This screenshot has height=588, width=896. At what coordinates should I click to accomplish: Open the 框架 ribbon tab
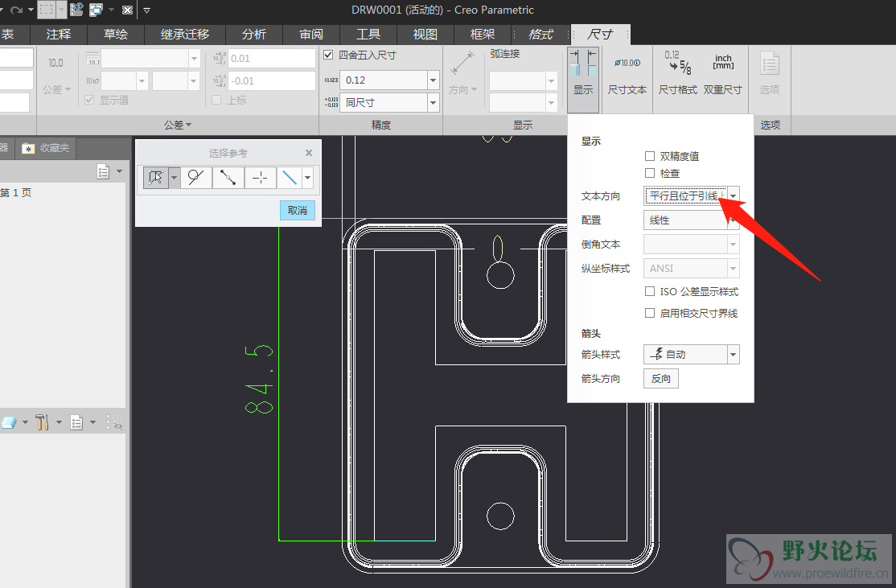pos(483,35)
